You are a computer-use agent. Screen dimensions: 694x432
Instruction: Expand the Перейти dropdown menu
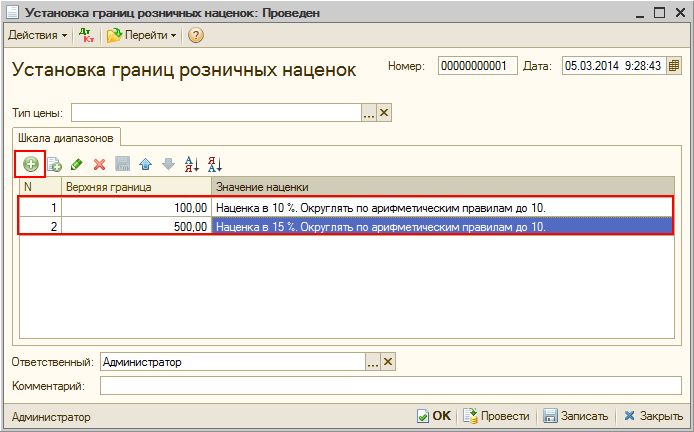[x=142, y=35]
